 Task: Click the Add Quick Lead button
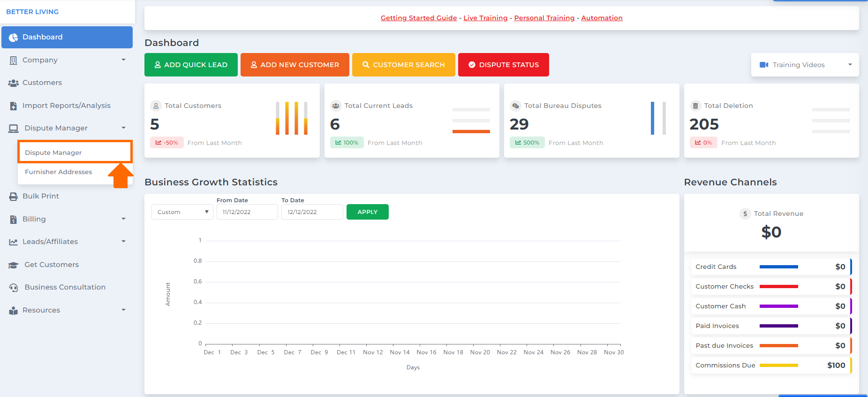click(x=191, y=65)
